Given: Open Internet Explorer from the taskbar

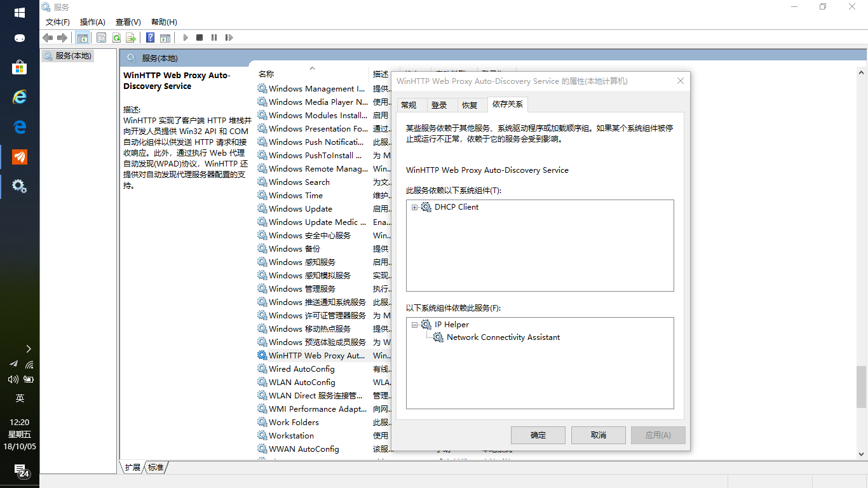Looking at the screenshot, I should pos(20,97).
